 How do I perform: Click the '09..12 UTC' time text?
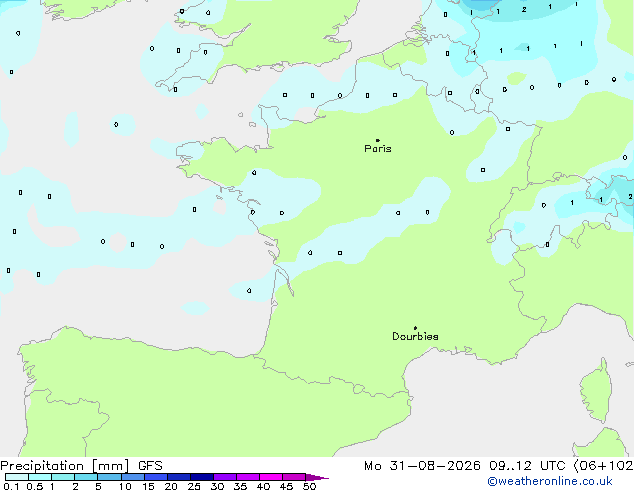526,466
